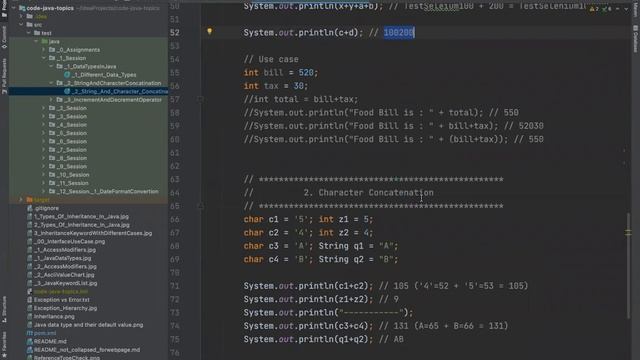640x360 pixels.
Task: Collapse the code-java-topics project root
Action: (13, 8)
